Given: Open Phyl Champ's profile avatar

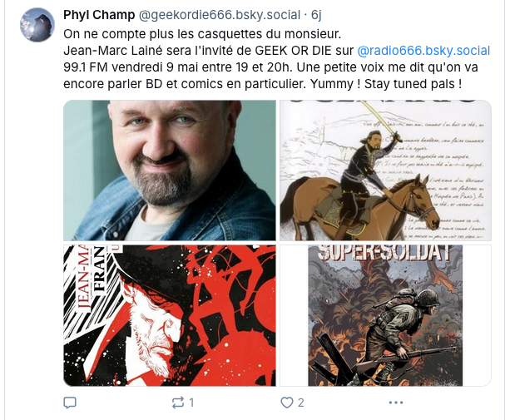Looking at the screenshot, I should click(x=37, y=25).
